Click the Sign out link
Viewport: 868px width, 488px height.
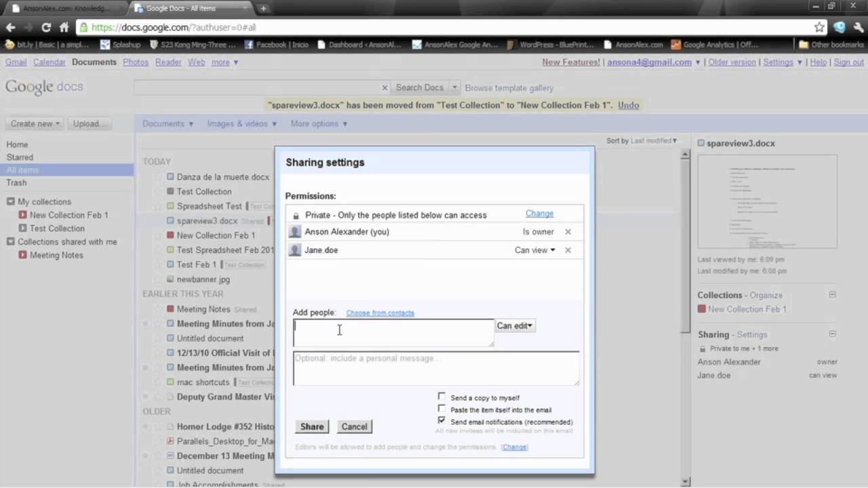click(849, 62)
